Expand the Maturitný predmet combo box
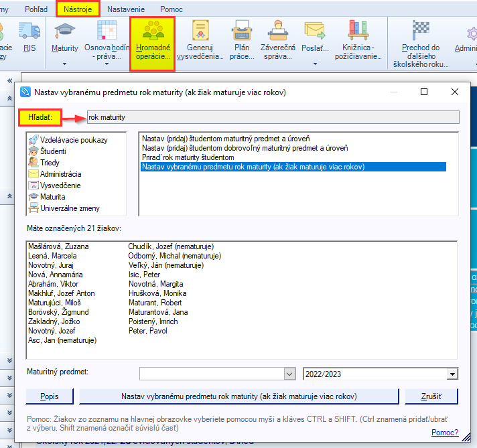Screen dimensions: 477x448 click(x=289, y=374)
